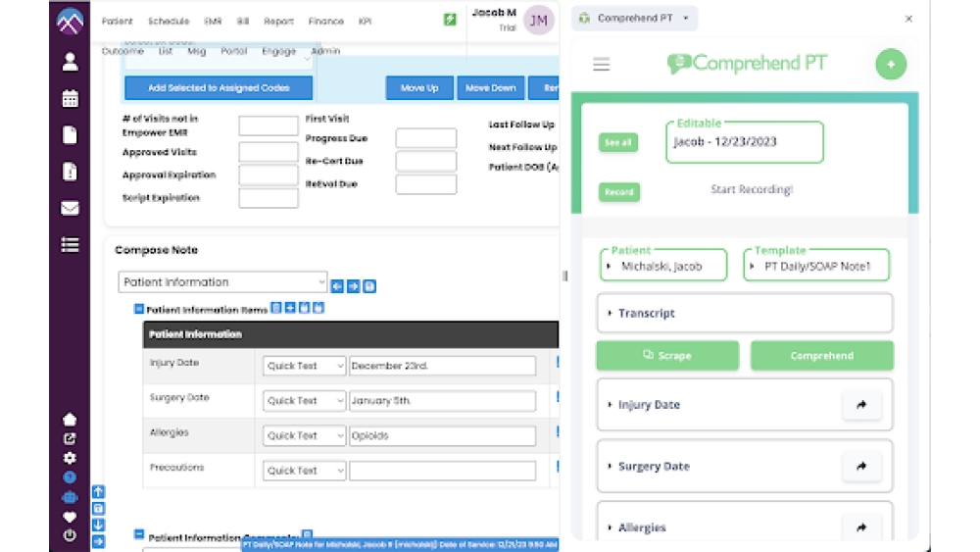Click the green Record button
Screen dimensions: 980x552
click(618, 192)
